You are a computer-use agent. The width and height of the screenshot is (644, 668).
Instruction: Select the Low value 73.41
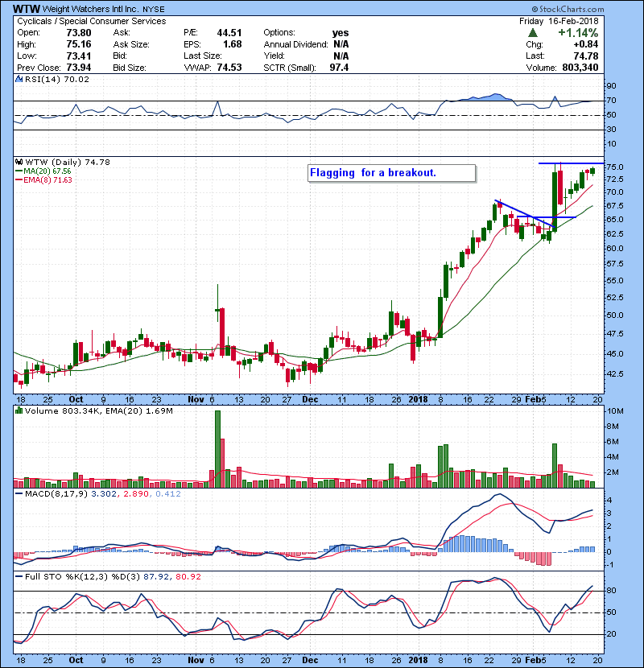79,56
